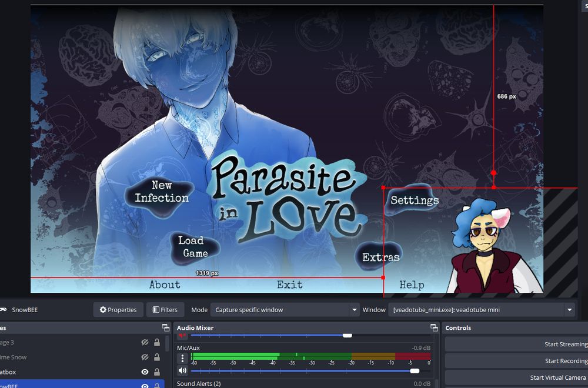Pop out the Sources dock

point(165,327)
